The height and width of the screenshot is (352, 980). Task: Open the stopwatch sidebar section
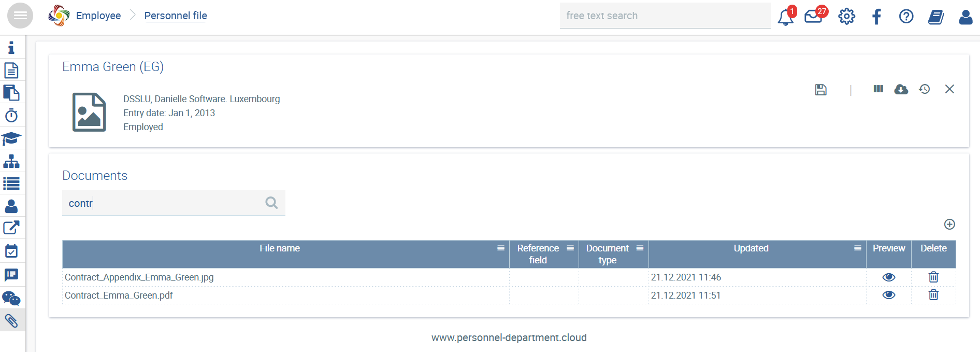(x=11, y=115)
